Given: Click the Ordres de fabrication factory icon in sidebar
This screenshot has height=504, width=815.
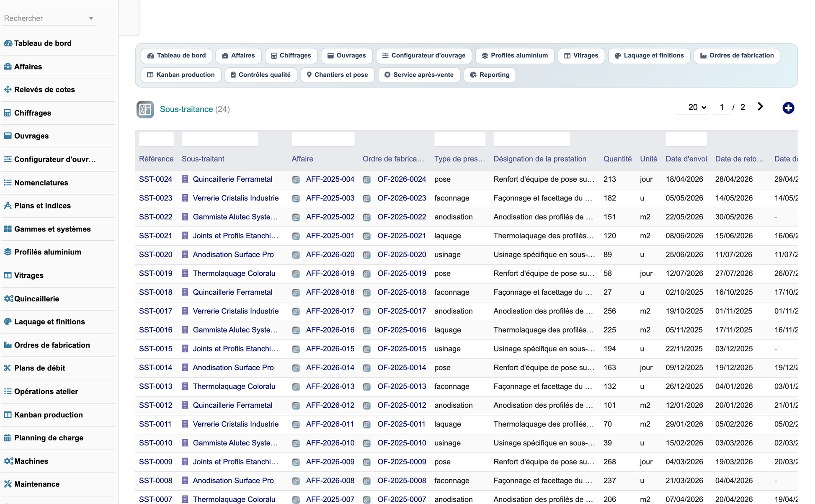Looking at the screenshot, I should pyautogui.click(x=8, y=345).
